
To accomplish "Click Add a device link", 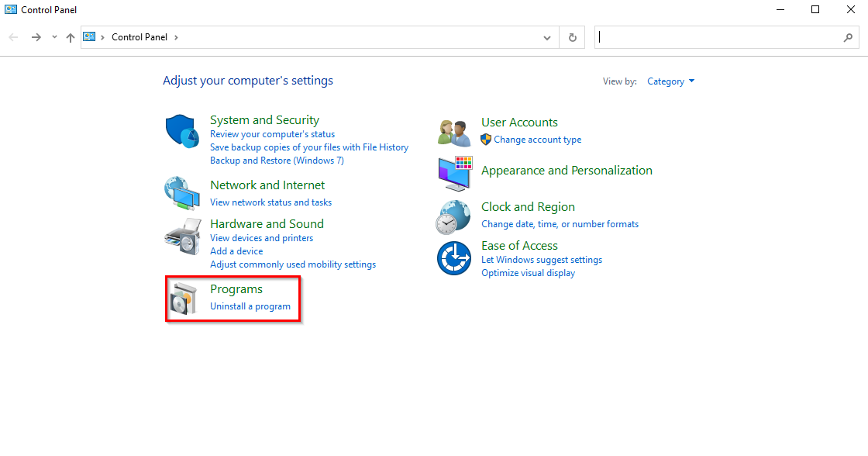I will point(236,251).
